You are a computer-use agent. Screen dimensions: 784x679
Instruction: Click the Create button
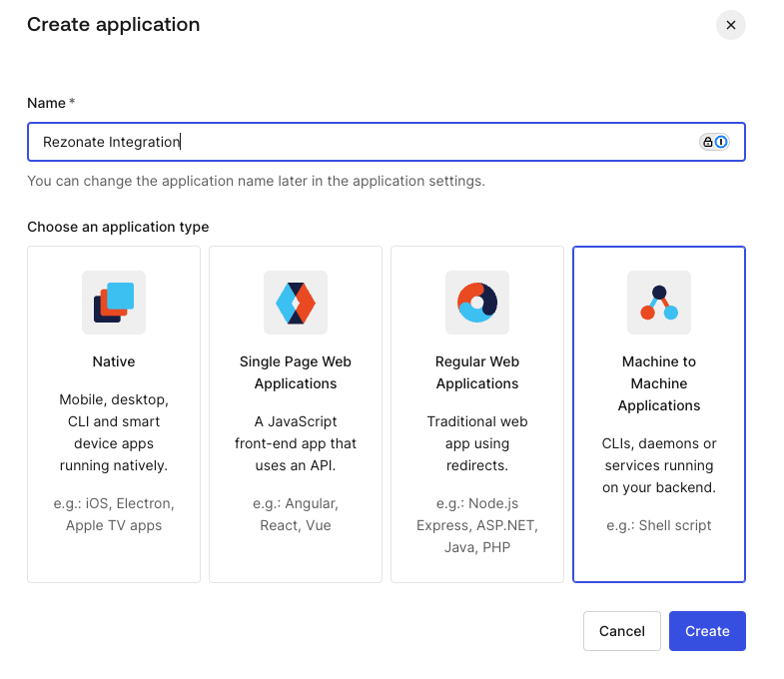coord(707,631)
